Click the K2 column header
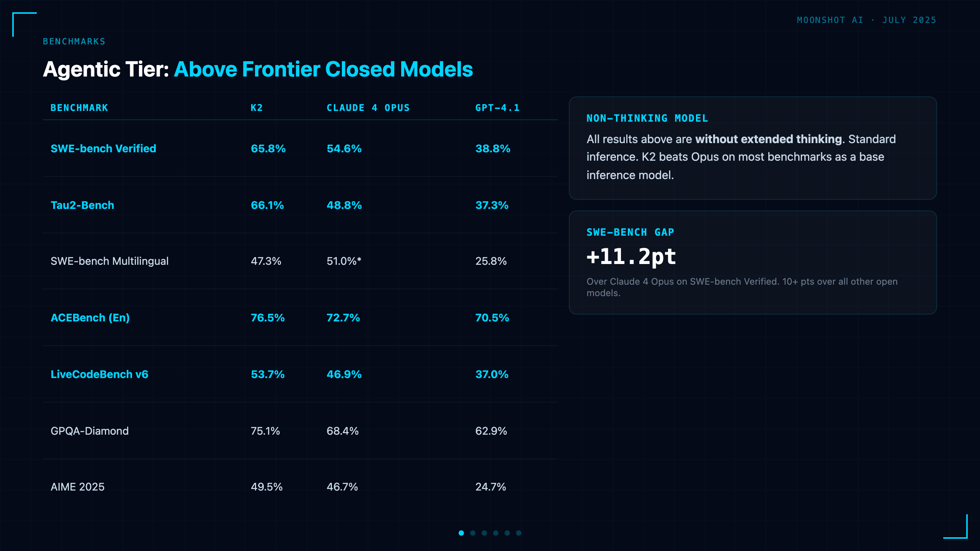This screenshot has height=551, width=980. point(257,108)
